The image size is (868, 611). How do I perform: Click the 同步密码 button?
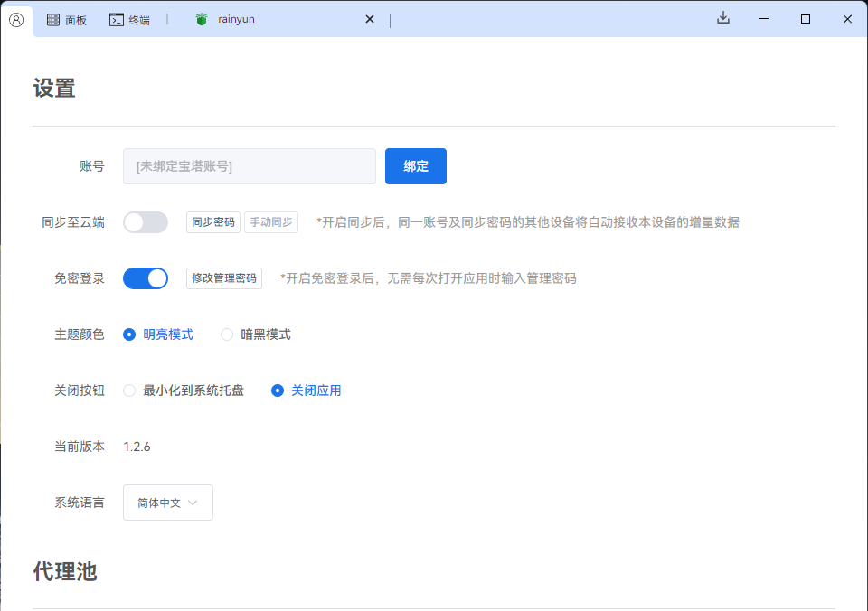pos(213,221)
